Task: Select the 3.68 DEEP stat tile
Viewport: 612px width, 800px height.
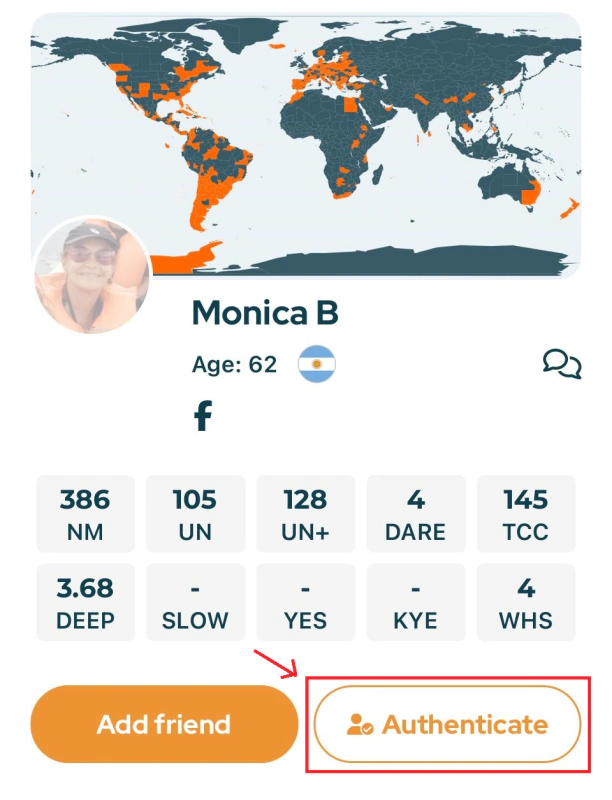Action: point(86,603)
